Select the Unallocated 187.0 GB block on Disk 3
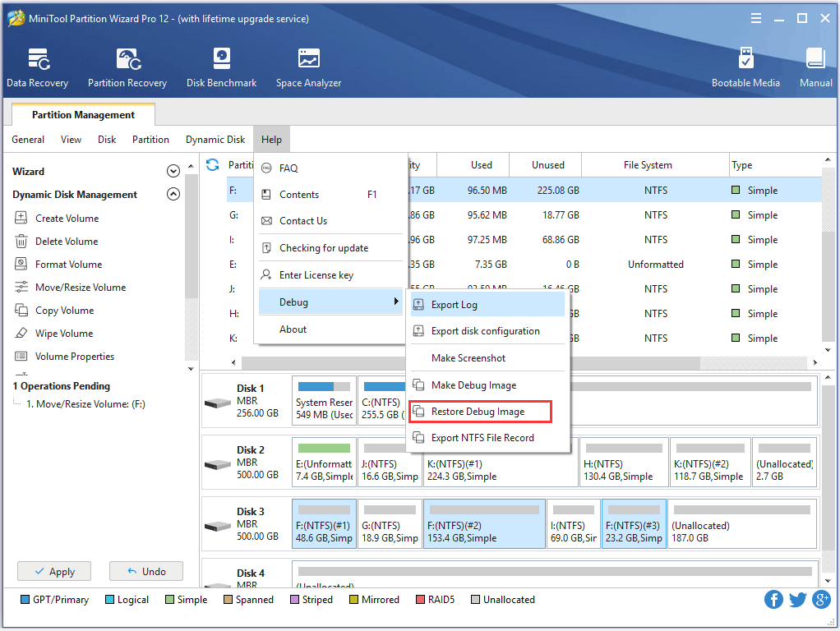This screenshot has width=840, height=631. [x=741, y=523]
